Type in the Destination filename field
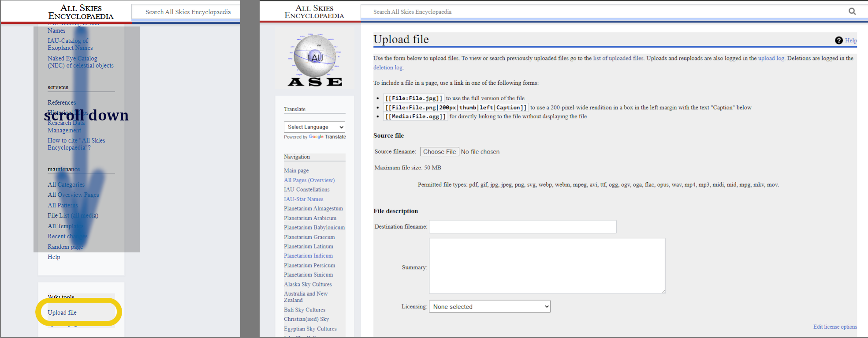The height and width of the screenshot is (338, 868). coord(522,227)
